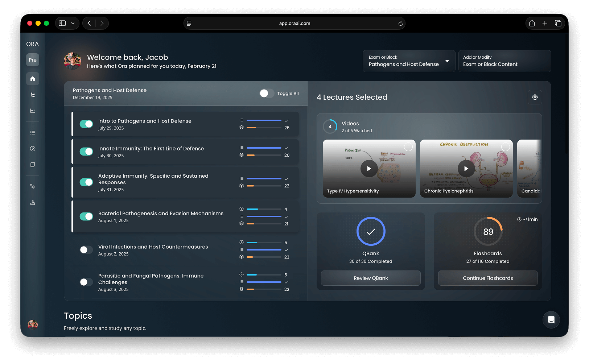Click the video progress bar for Bacterial Pathogenesis

coord(264,209)
